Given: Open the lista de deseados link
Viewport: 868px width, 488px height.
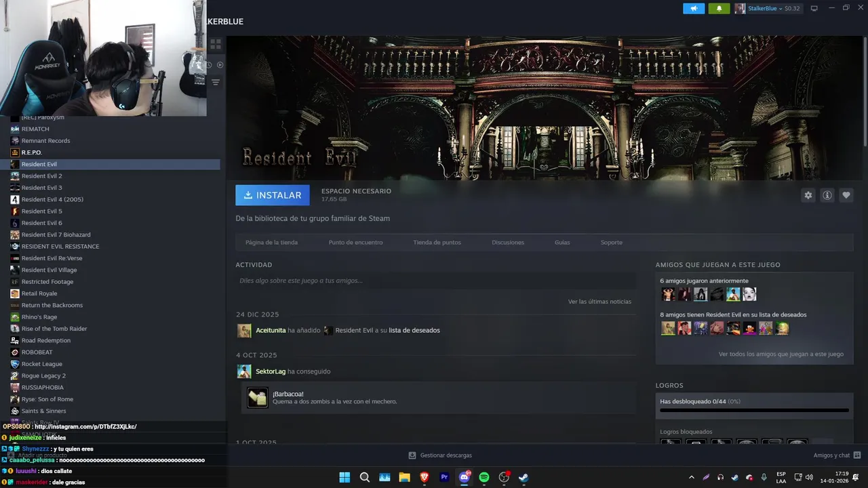Looking at the screenshot, I should click(414, 330).
